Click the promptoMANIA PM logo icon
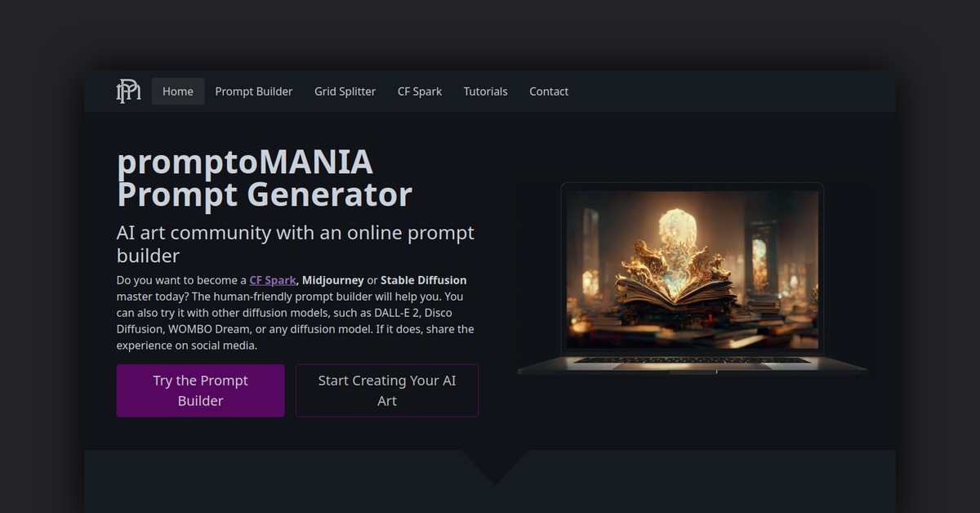 pyautogui.click(x=128, y=91)
